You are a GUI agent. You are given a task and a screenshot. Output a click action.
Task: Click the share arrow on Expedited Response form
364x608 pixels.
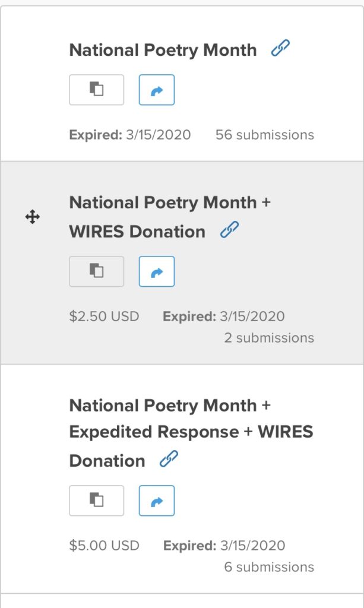156,501
